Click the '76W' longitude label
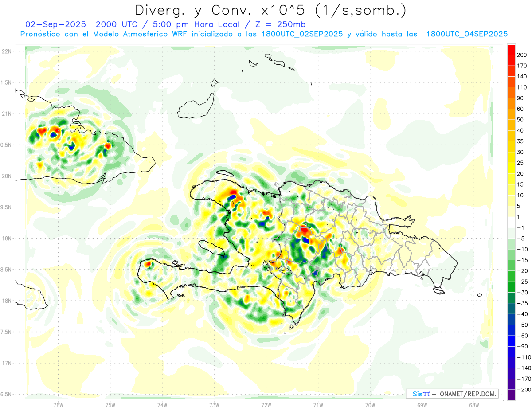This screenshot has width=532, height=411. tap(58, 405)
